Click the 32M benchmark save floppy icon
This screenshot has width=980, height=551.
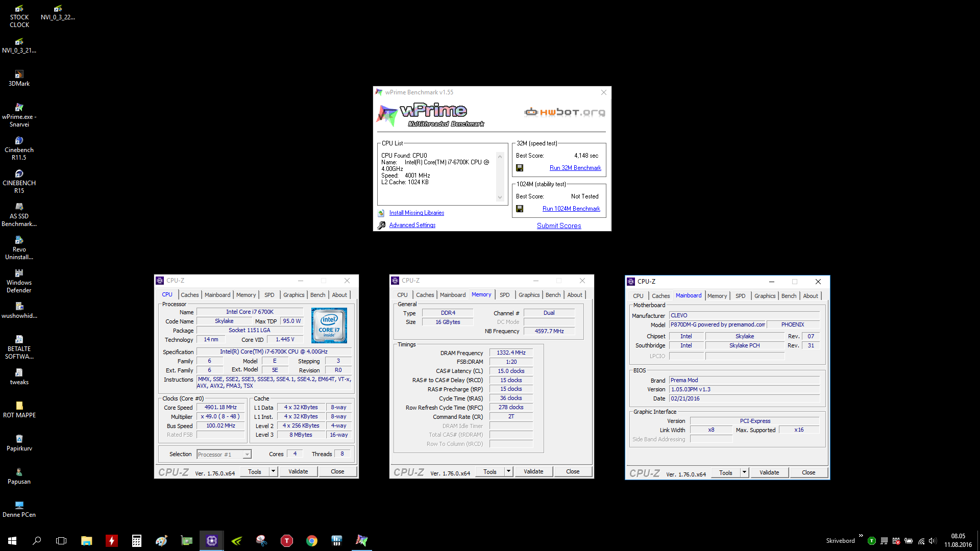tap(520, 168)
